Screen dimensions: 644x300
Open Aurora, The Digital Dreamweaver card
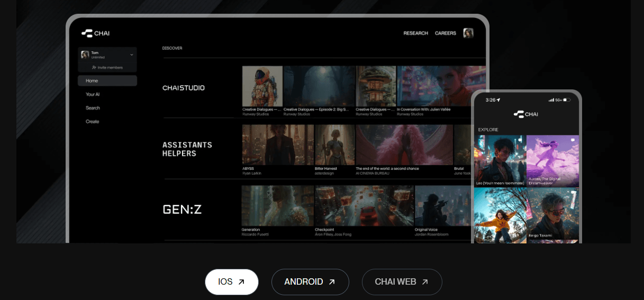click(553, 161)
